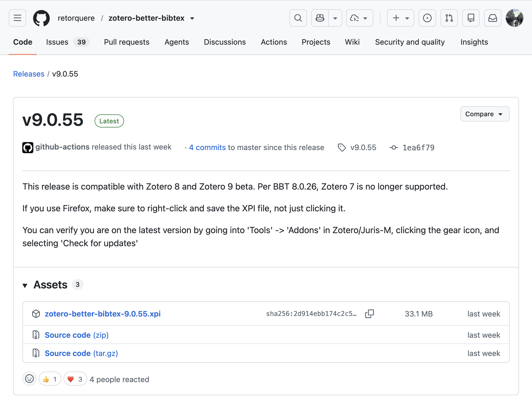Open commit 1ea6f79
Image resolution: width=532 pixels, height=414 pixels.
click(419, 147)
